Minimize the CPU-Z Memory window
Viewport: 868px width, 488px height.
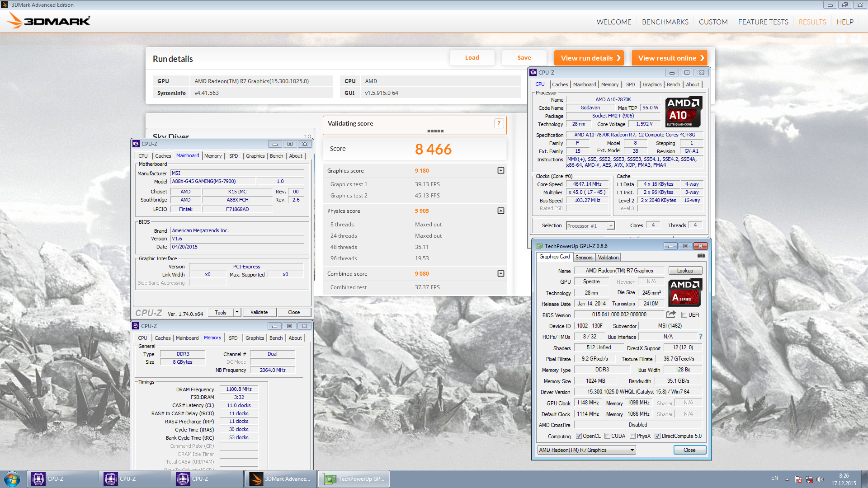274,326
